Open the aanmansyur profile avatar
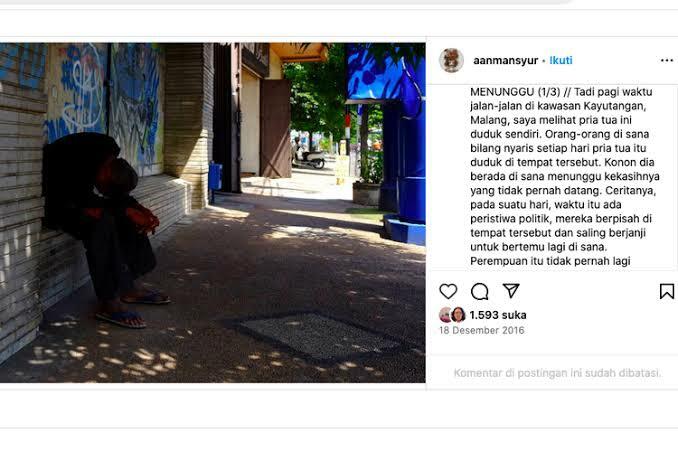The width and height of the screenshot is (678, 452). pos(451,60)
